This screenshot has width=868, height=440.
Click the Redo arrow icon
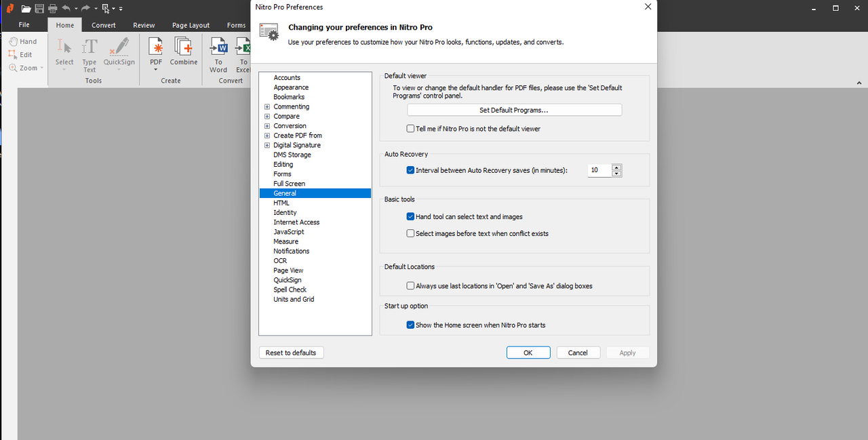pyautogui.click(x=86, y=9)
